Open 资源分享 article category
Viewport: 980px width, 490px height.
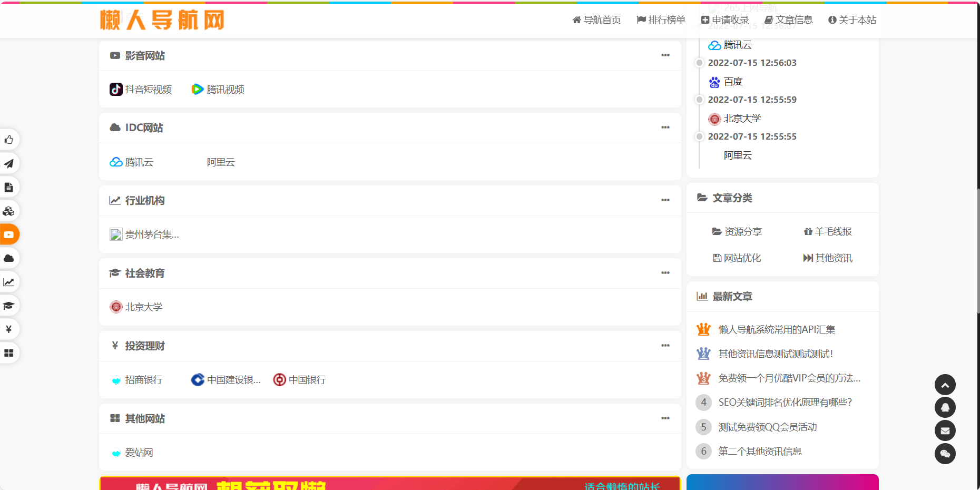click(x=737, y=232)
